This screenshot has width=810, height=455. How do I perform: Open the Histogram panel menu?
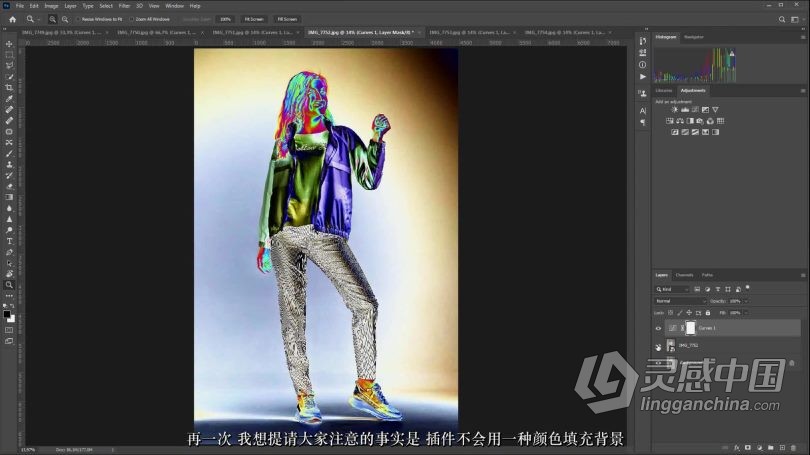point(803,37)
